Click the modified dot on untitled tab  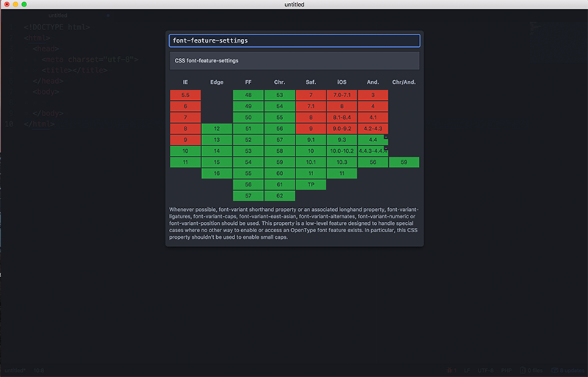point(110,15)
